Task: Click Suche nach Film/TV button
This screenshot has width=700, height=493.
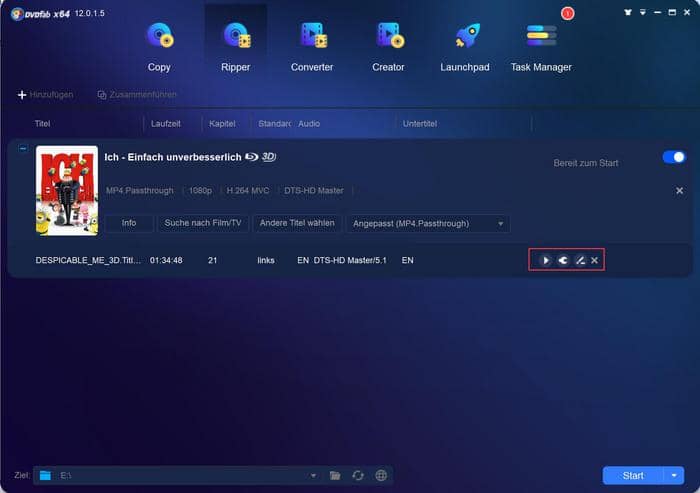Action: 203,223
